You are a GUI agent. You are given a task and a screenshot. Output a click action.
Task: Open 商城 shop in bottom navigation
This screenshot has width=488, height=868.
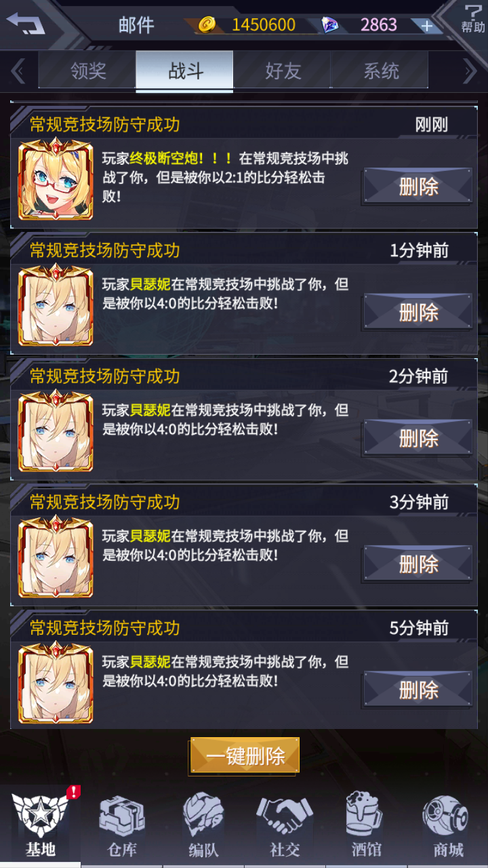click(447, 825)
